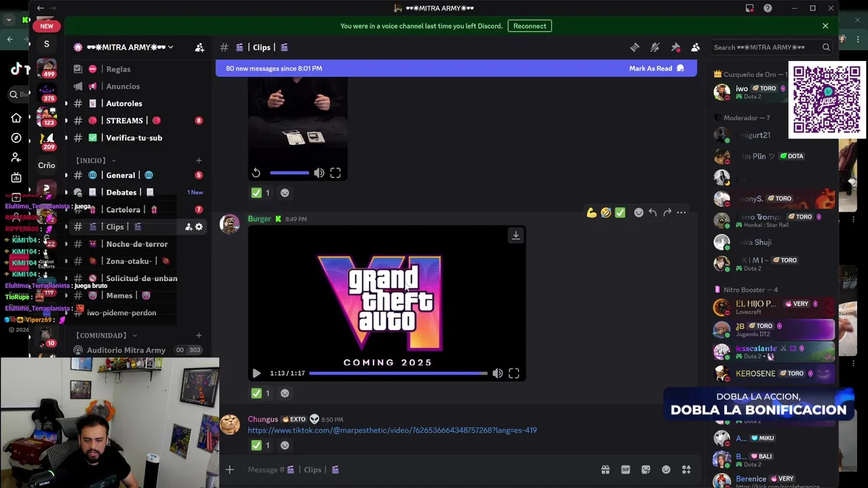Screen dimensions: 868x488
Task: Open the Discord inbox icon
Action: (749, 8)
